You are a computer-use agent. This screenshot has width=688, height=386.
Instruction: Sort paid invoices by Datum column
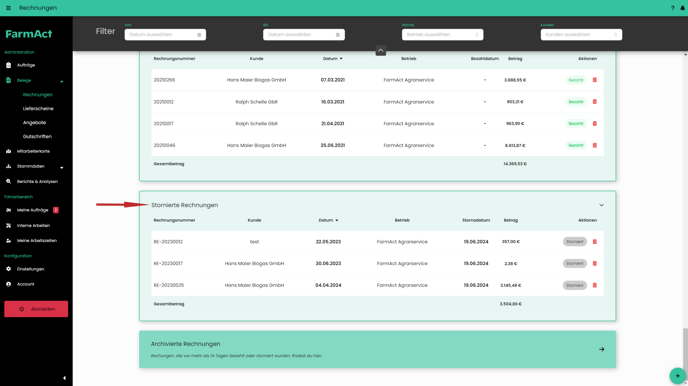click(333, 58)
